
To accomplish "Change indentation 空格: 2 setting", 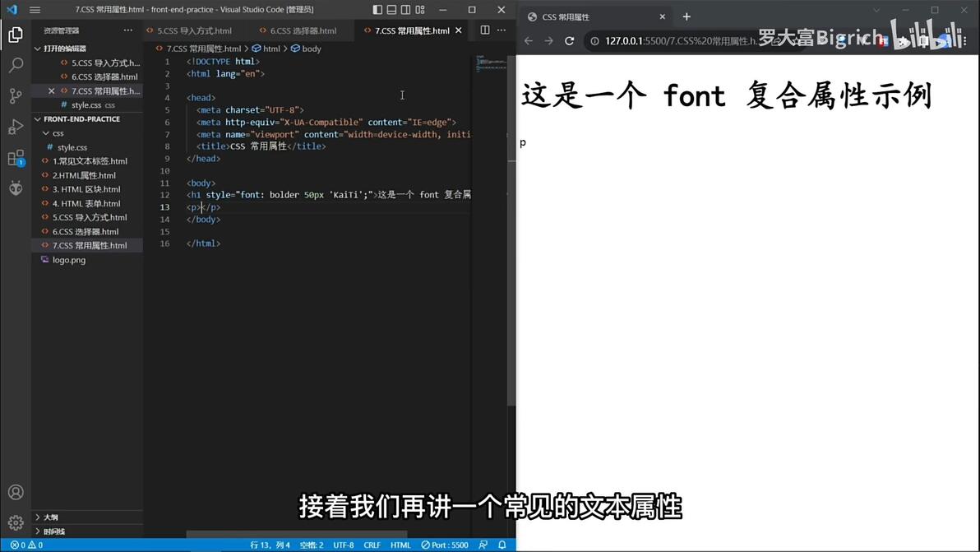I will pos(312,545).
